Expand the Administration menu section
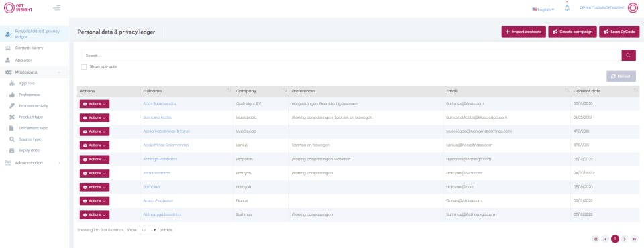This screenshot has height=248, width=644. coord(33,163)
